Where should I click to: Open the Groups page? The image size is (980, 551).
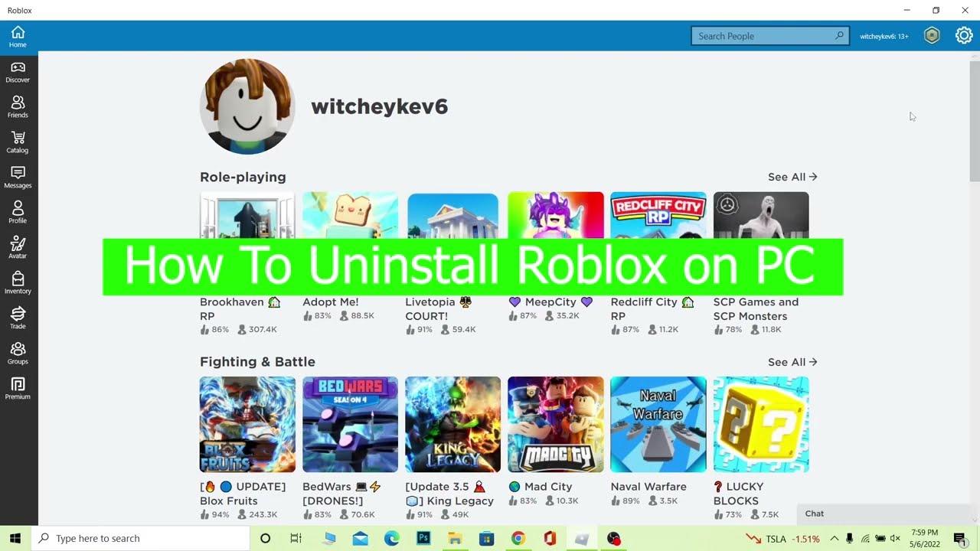click(x=18, y=354)
